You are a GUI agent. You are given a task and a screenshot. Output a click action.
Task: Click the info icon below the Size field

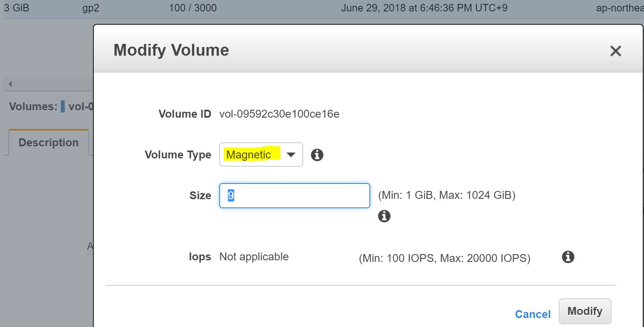tap(384, 216)
